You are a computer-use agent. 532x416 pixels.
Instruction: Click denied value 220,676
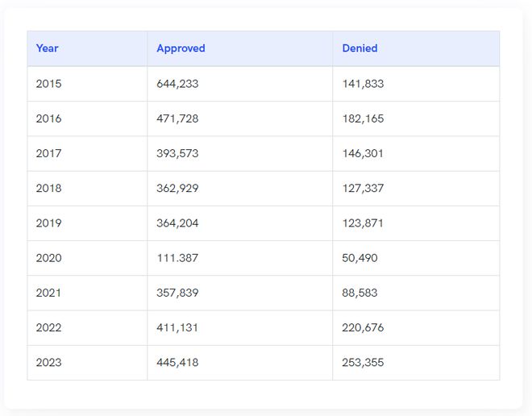point(363,328)
